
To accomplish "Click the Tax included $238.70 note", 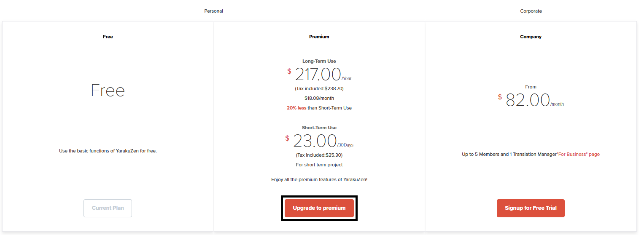I will (319, 88).
